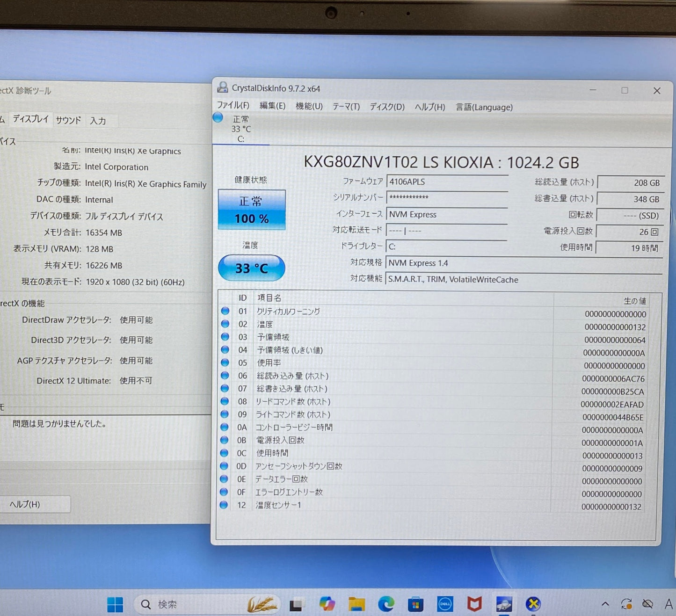Click status orb of row 05 使用率
This screenshot has width=676, height=616.
[225, 362]
